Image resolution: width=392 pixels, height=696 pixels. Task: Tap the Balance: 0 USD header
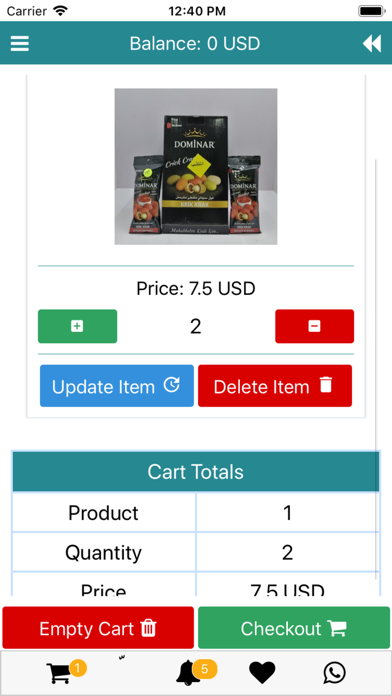tap(195, 44)
